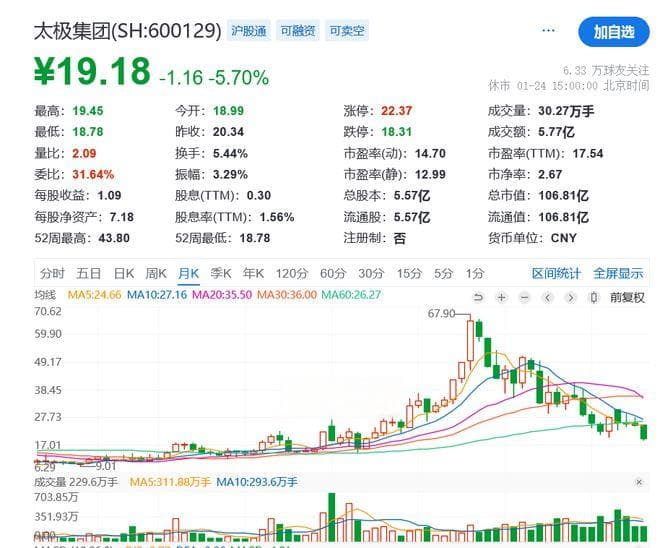This screenshot has height=548, width=660.
Task: Zoom in the chart with plus icon
Action: tap(501, 298)
